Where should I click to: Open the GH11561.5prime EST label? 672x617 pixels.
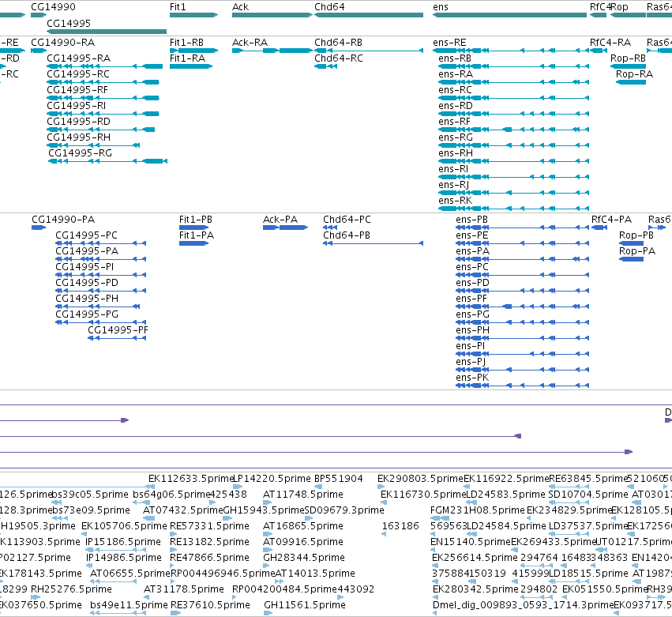305,605
